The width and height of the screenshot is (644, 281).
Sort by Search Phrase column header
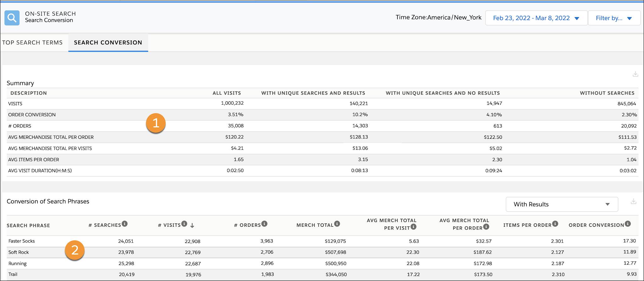28,225
